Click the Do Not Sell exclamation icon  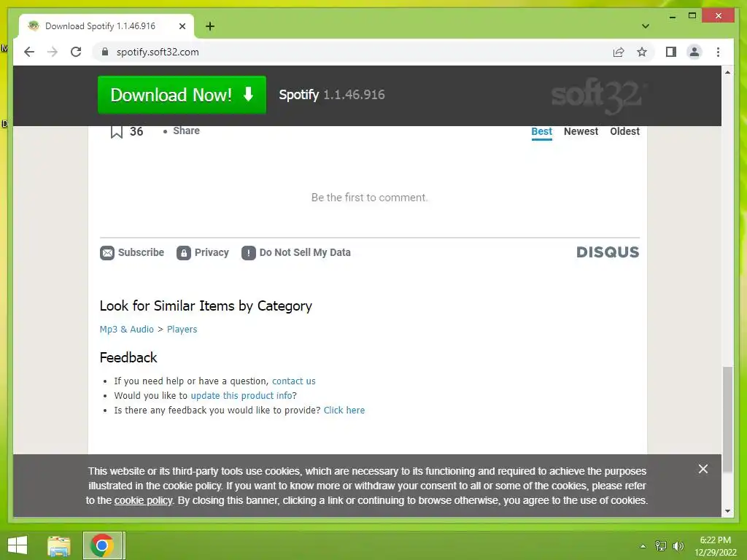pos(249,253)
